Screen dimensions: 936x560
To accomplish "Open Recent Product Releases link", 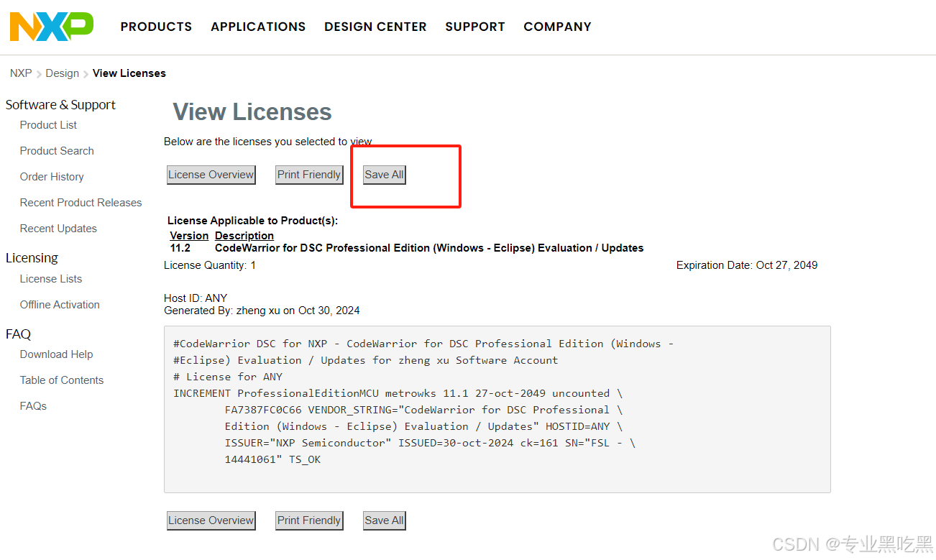I will pyautogui.click(x=81, y=203).
